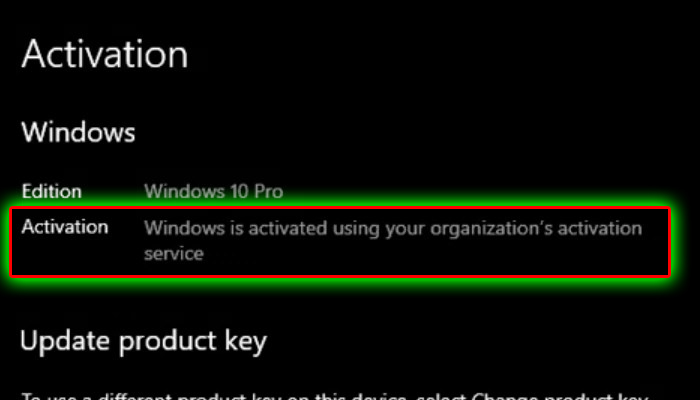Click the number "10" in the edition value
The width and height of the screenshot is (700, 400).
click(x=239, y=192)
